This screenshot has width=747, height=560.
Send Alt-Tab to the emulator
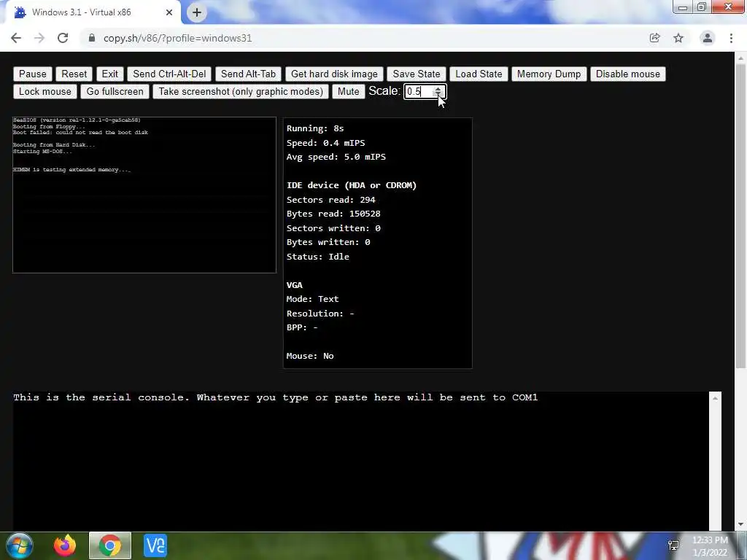click(248, 74)
